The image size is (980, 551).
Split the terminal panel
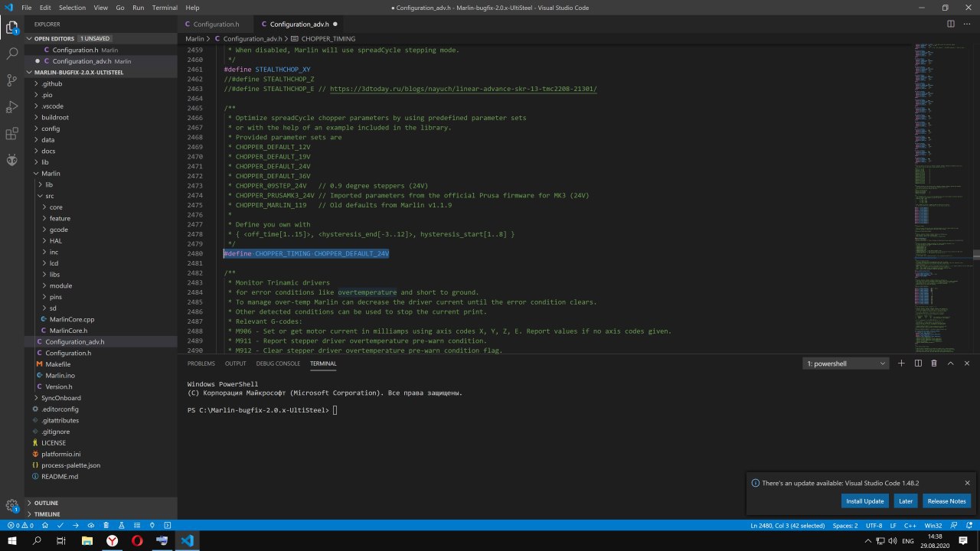[x=918, y=364]
